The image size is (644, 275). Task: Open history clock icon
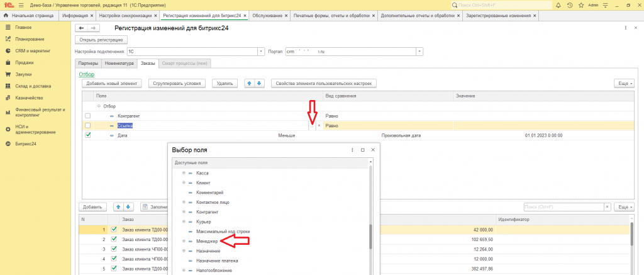570,5
